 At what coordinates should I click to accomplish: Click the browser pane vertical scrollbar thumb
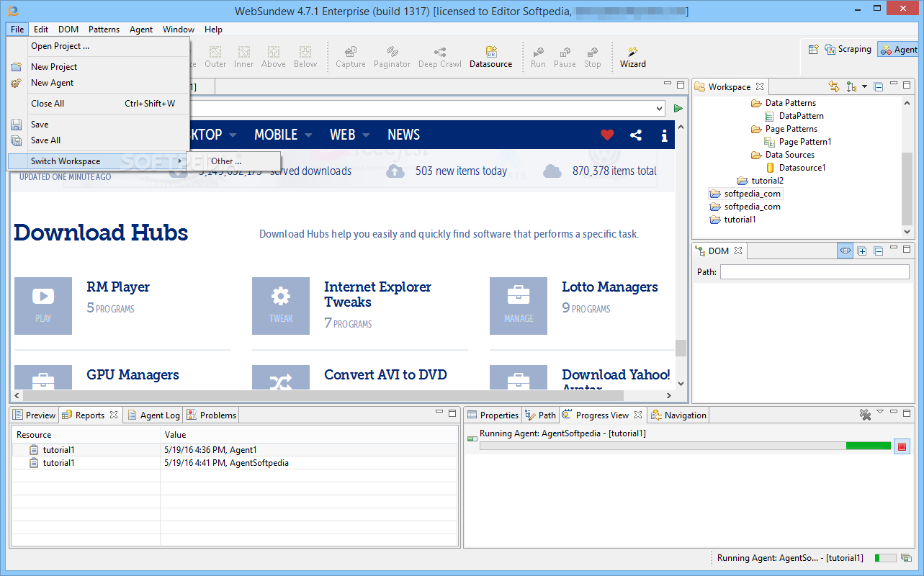(x=681, y=348)
